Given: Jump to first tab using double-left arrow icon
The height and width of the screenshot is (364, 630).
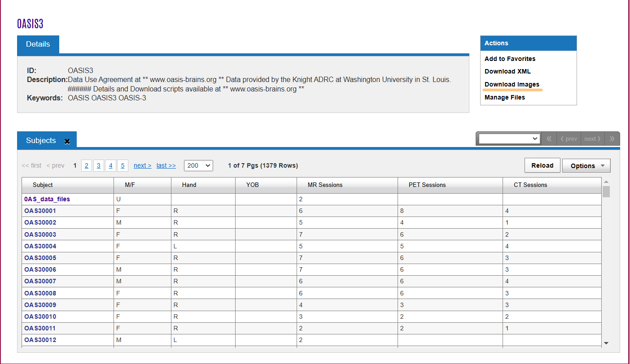Looking at the screenshot, I should [549, 139].
